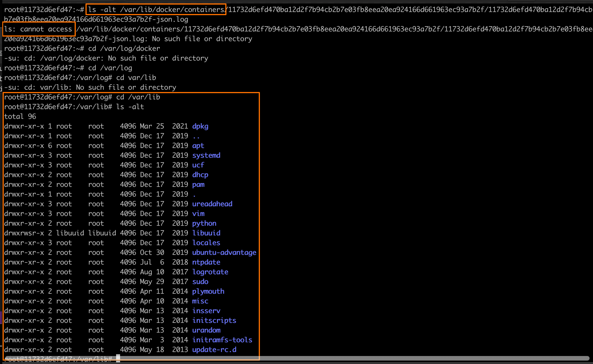The width and height of the screenshot is (593, 364).
Task: Place cursor at the final shell prompt
Action: 118,359
